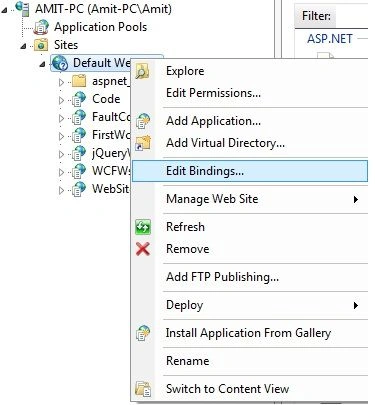Select the Default Web Site label
The width and height of the screenshot is (375, 405).
coord(101,63)
